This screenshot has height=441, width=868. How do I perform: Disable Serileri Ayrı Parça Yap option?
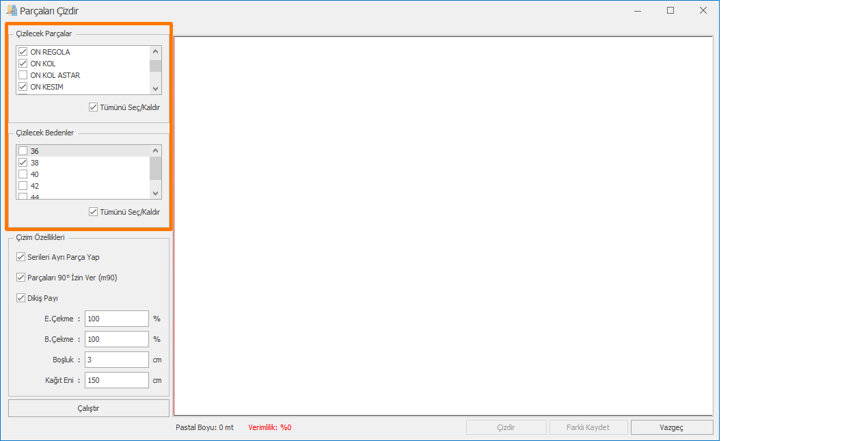21,257
